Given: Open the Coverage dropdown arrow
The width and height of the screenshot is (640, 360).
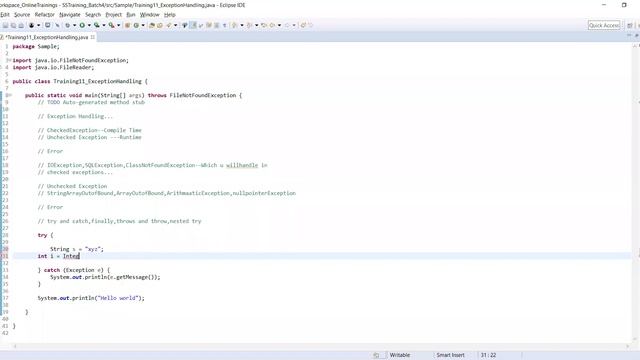Looking at the screenshot, I should (104, 25).
